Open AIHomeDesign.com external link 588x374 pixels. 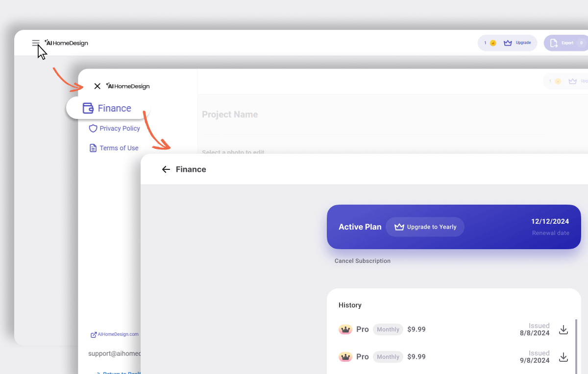point(115,334)
